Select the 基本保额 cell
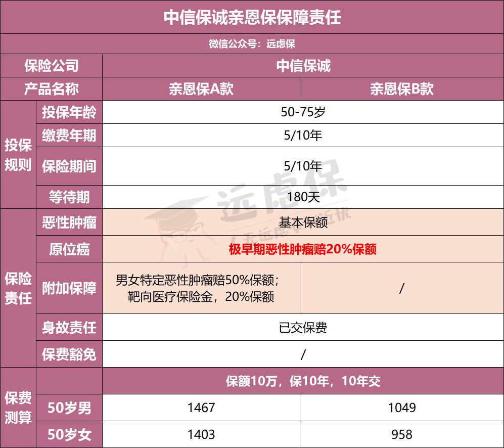The width and height of the screenshot is (504, 448). (x=303, y=222)
